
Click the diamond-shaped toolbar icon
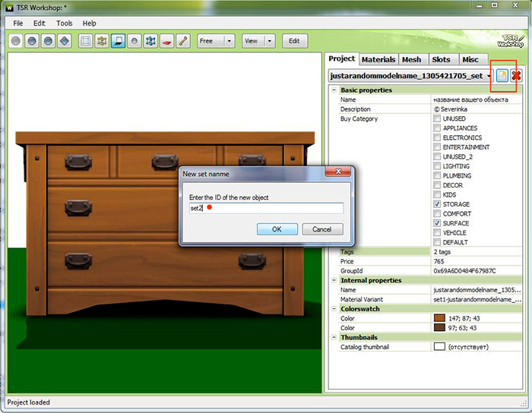click(65, 41)
